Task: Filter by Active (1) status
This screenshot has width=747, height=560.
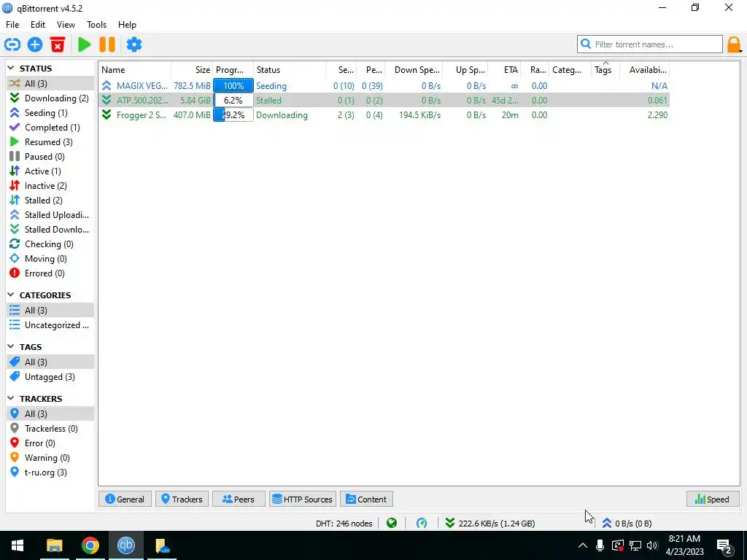Action: tap(50, 171)
